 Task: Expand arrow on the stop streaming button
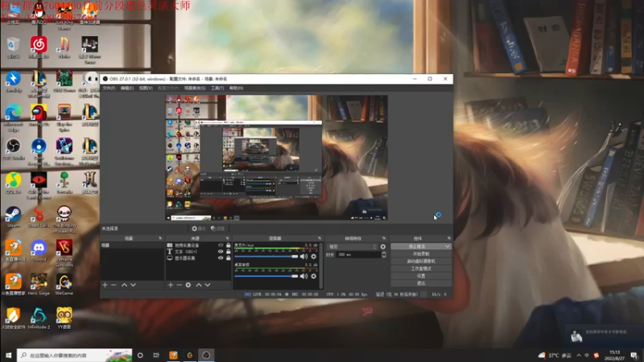point(448,247)
